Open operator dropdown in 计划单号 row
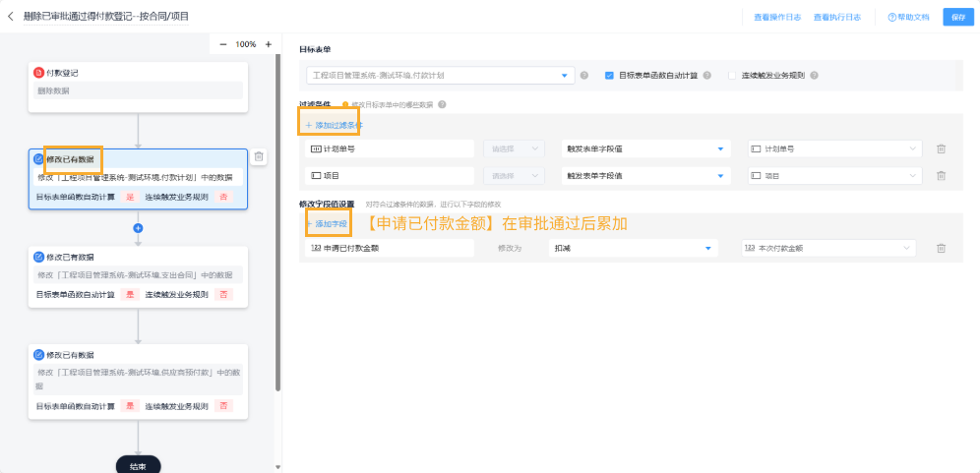 pyautogui.click(x=514, y=148)
